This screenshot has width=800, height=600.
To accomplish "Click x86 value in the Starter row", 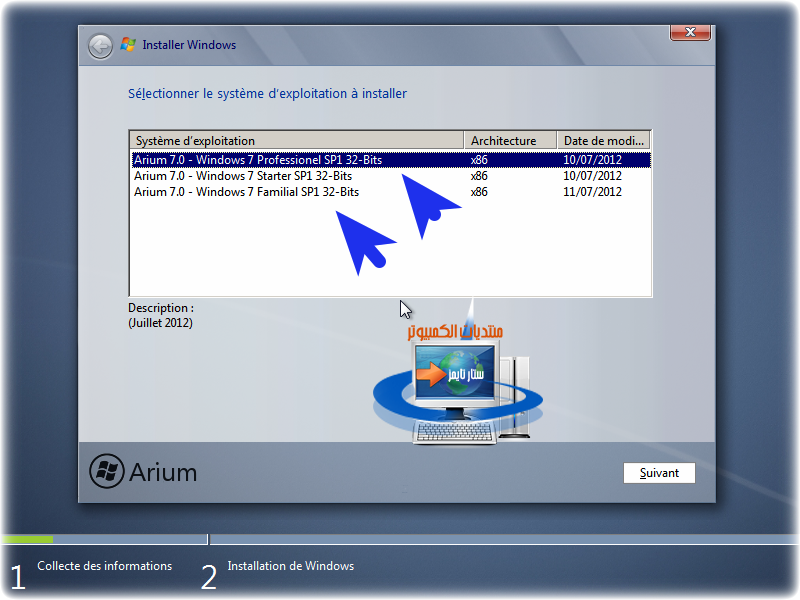I will tap(479, 176).
